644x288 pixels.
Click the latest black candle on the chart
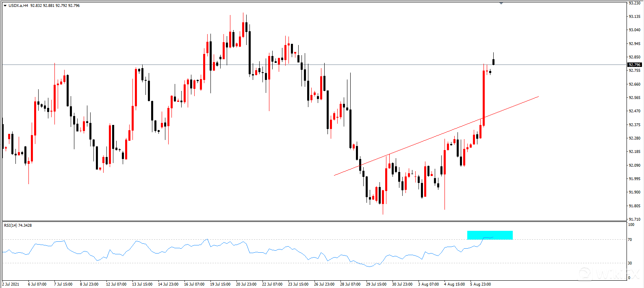(x=493, y=62)
